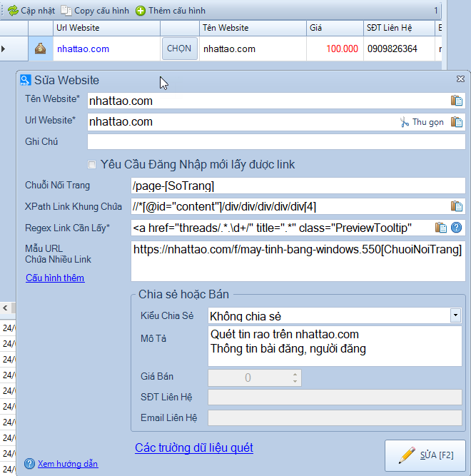Viewport: 471px width, 476px height.
Task: Click the help icon next to Xem hướng dẫn
Action: (x=29, y=464)
